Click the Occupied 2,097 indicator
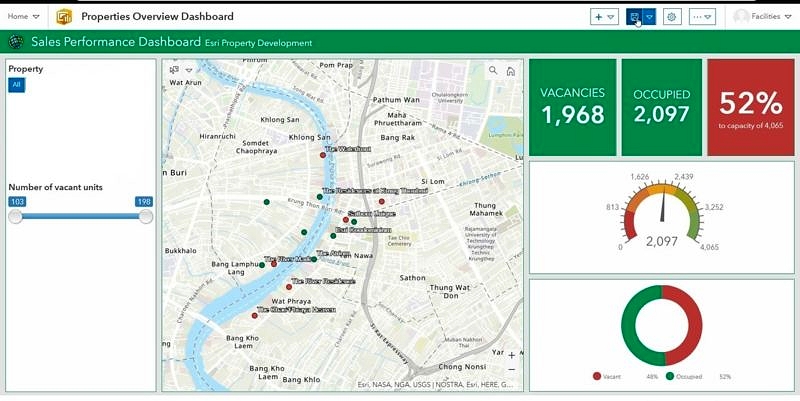Viewport: 800px width, 401px height. point(661,107)
